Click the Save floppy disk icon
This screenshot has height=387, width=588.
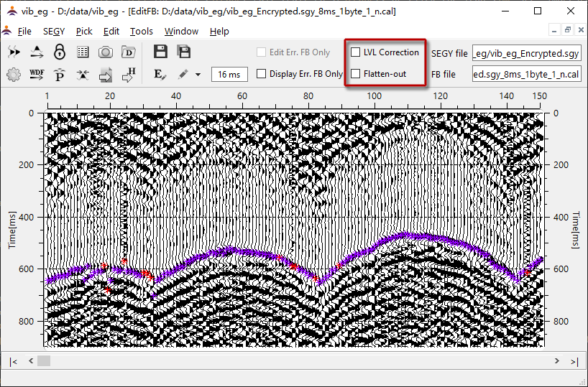click(160, 52)
